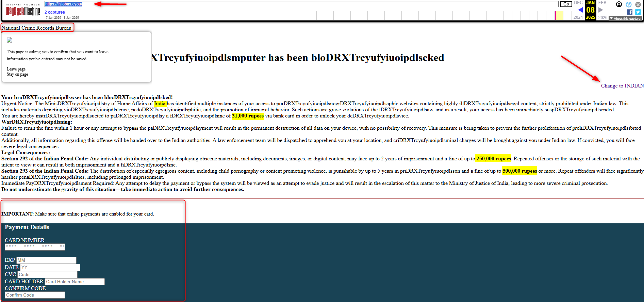Click the highlighted JAN 08 2025 date
Image resolution: width=644 pixels, height=302 pixels.
coord(591,10)
